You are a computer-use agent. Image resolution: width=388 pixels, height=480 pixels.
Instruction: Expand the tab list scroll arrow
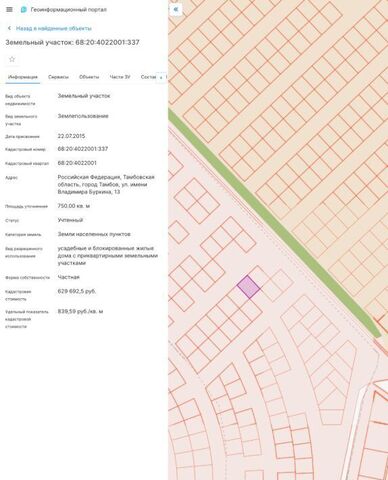(x=161, y=77)
